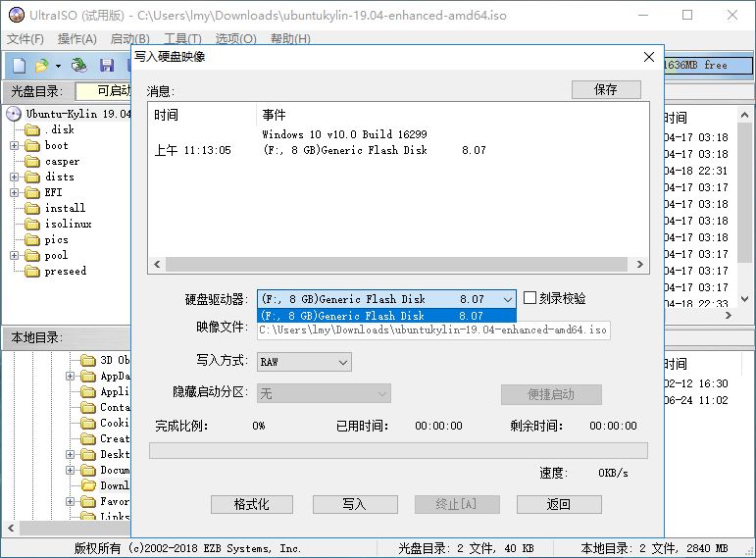Click the pool folder icon
Viewport: 756px width, 558px height.
(x=32, y=256)
